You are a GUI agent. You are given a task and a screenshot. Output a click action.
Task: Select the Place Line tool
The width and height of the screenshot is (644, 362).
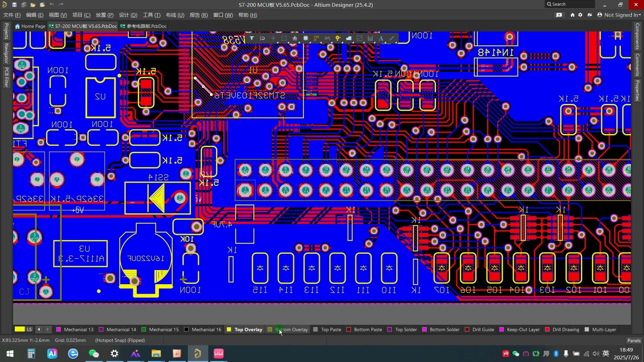392,38
